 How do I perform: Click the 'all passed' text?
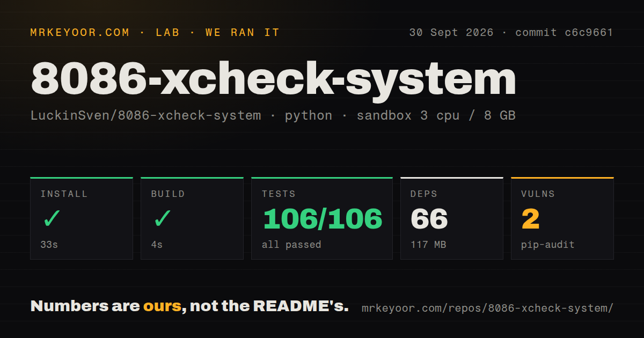[x=291, y=245]
